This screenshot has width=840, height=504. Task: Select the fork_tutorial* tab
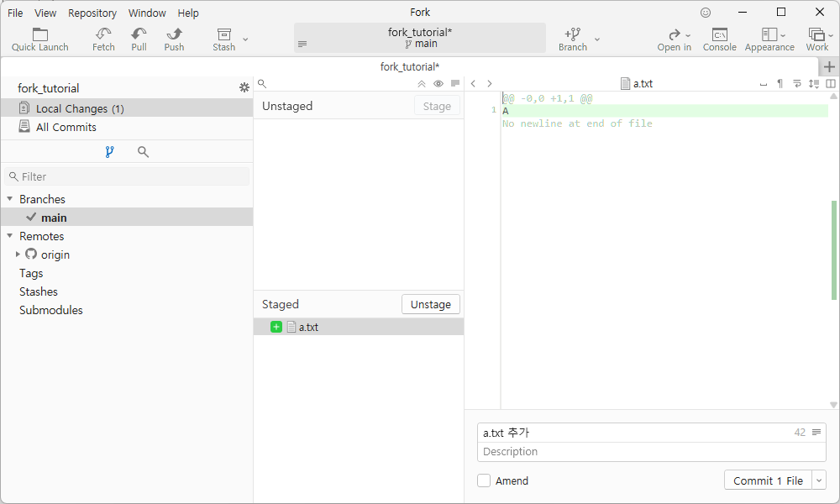(410, 67)
